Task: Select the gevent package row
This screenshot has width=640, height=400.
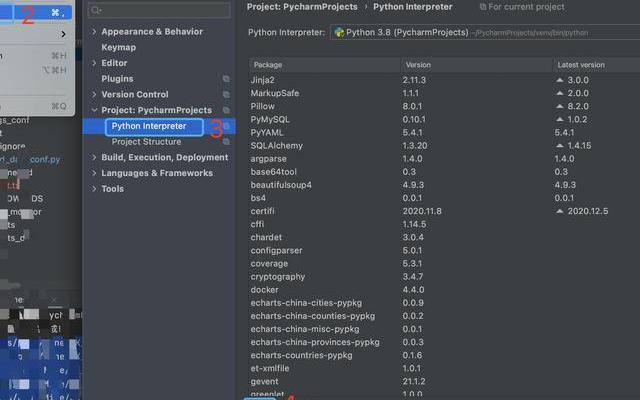Action: (x=444, y=381)
